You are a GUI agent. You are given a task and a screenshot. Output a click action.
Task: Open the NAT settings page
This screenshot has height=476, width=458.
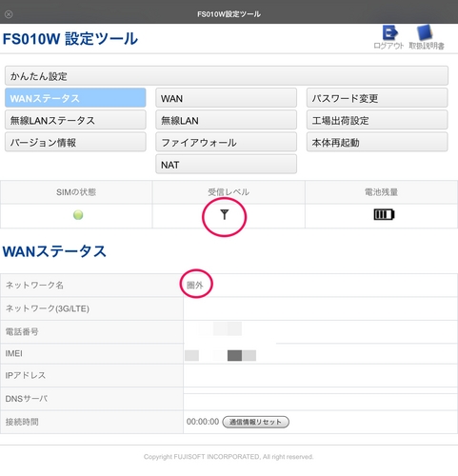[226, 164]
